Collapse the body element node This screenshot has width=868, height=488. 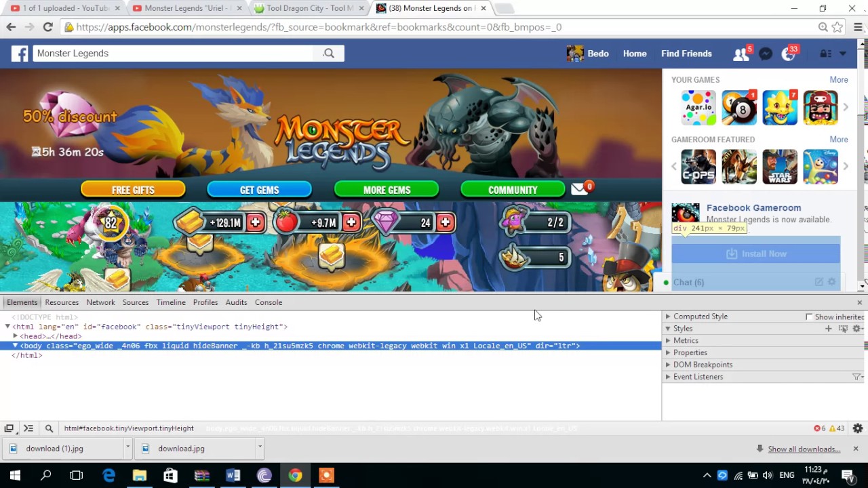pyautogui.click(x=15, y=346)
